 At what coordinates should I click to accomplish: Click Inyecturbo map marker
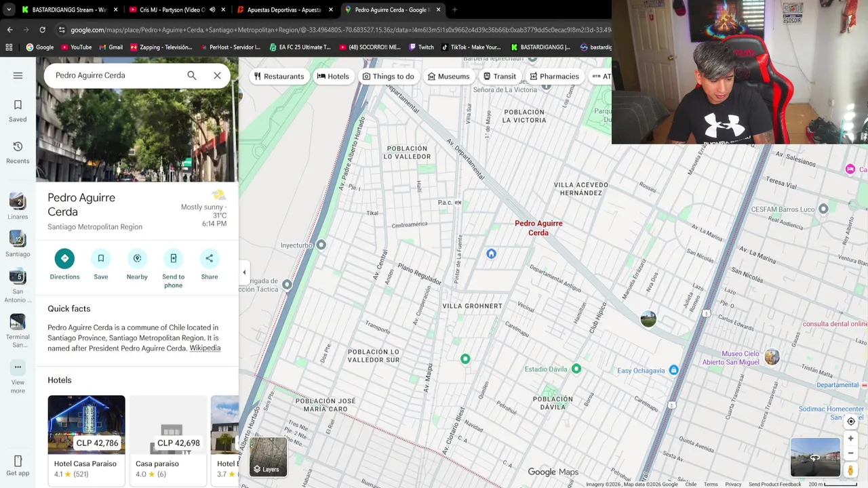point(321,245)
